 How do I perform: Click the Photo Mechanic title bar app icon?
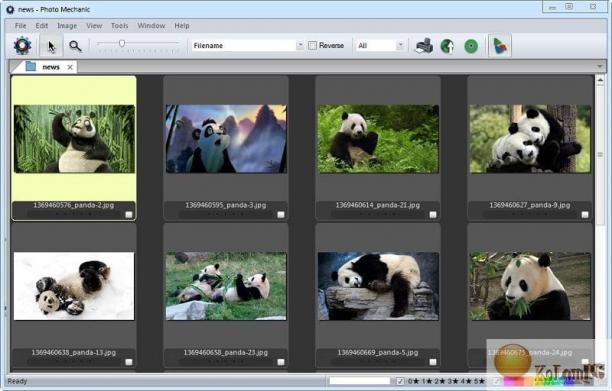pyautogui.click(x=10, y=9)
